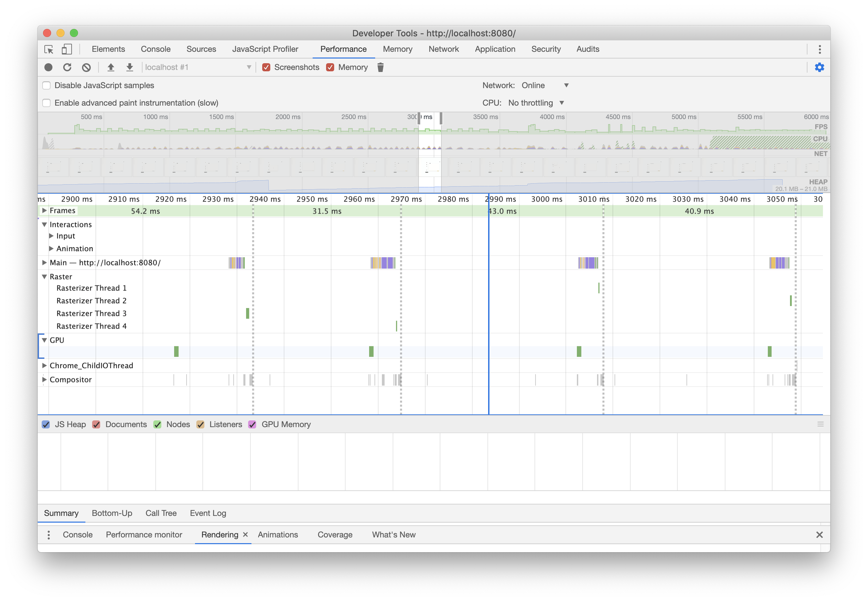
Task: Select the 54.2 ms frame
Action: (145, 211)
